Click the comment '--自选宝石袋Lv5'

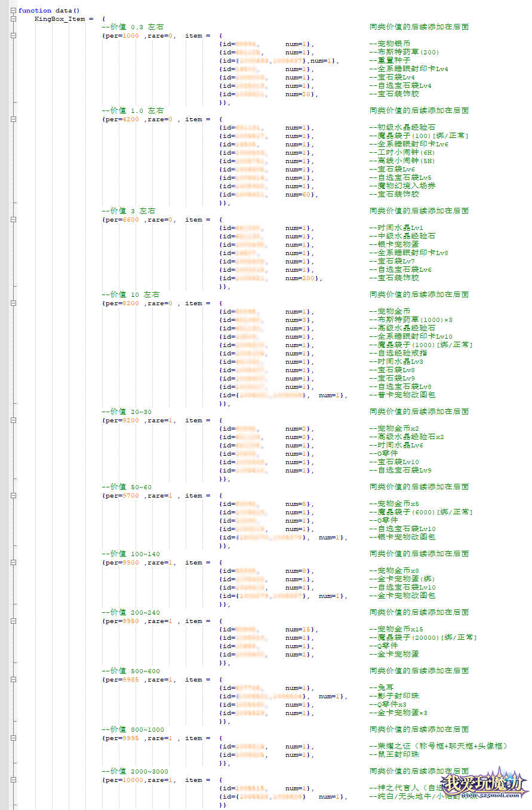click(x=400, y=177)
